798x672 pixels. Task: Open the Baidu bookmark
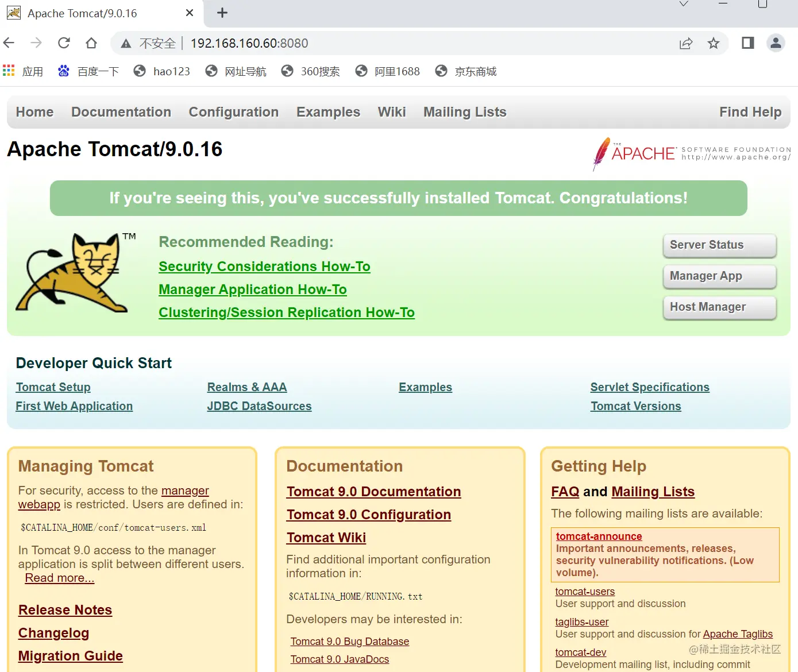pyautogui.click(x=88, y=71)
